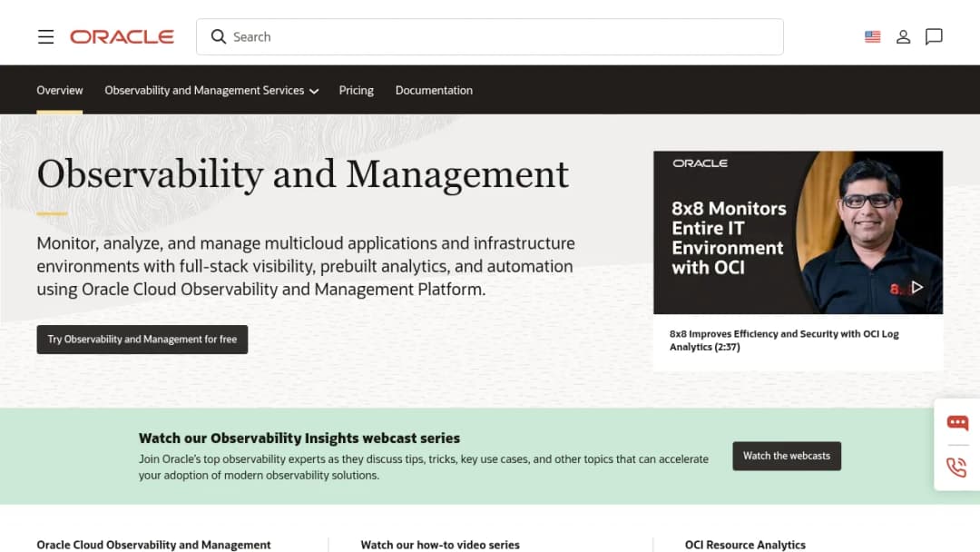Viewport: 980px width, 552px height.
Task: Open Oracle Cloud Observability and Management item
Action: 153,545
